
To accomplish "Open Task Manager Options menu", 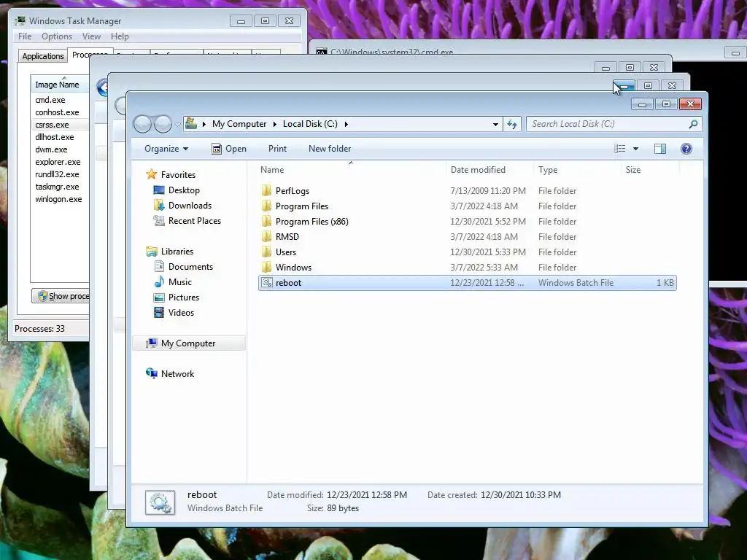I will [x=57, y=36].
